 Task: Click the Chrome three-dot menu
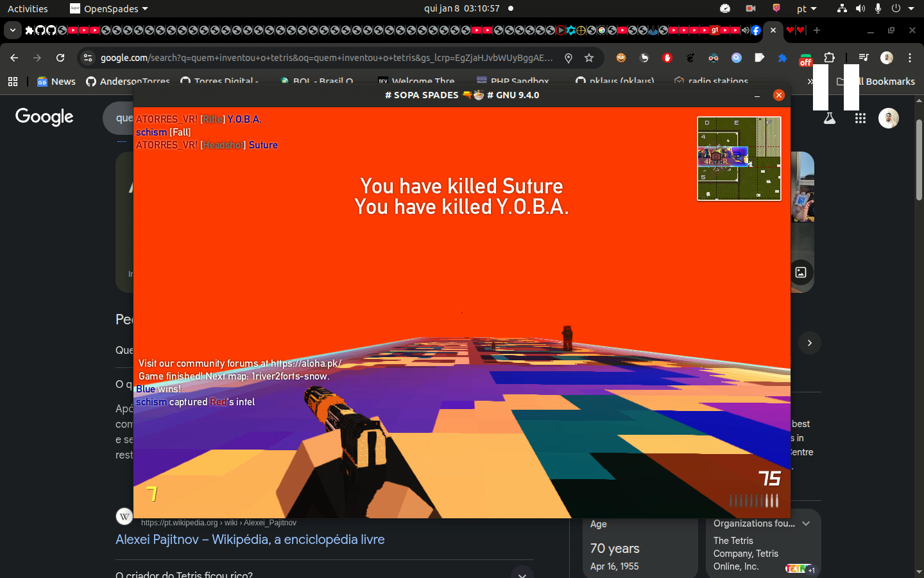[x=910, y=58]
